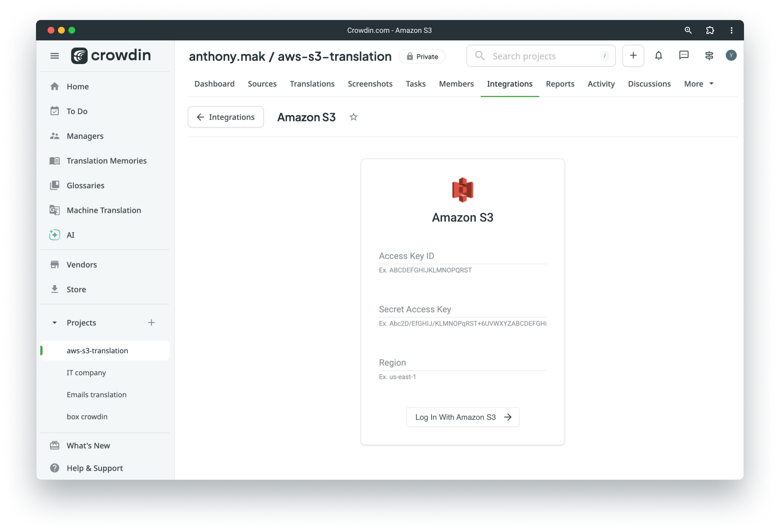
Task: Switch to Dashboard tab
Action: coord(214,84)
